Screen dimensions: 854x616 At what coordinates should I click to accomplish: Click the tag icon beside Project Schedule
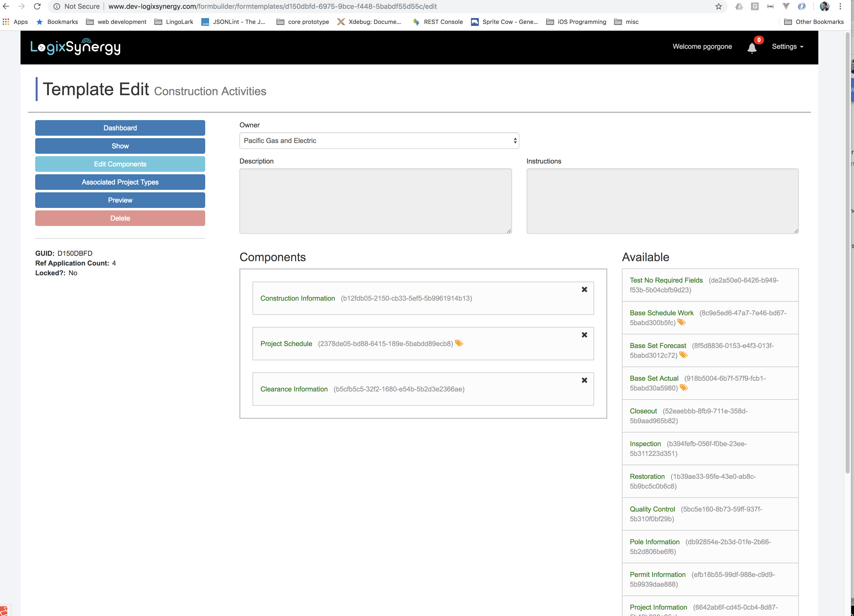tap(459, 344)
